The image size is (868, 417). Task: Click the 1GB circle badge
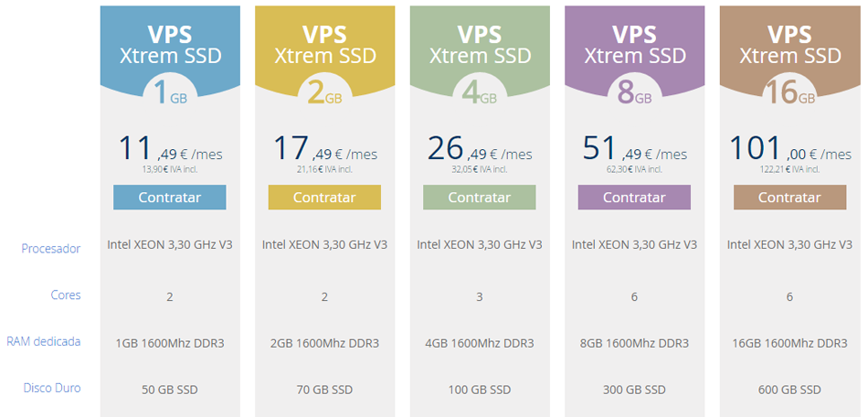170,93
